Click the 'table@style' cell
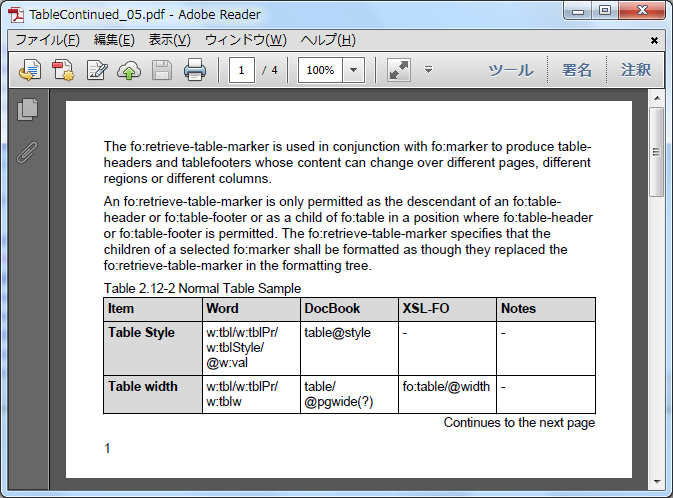 coord(349,348)
